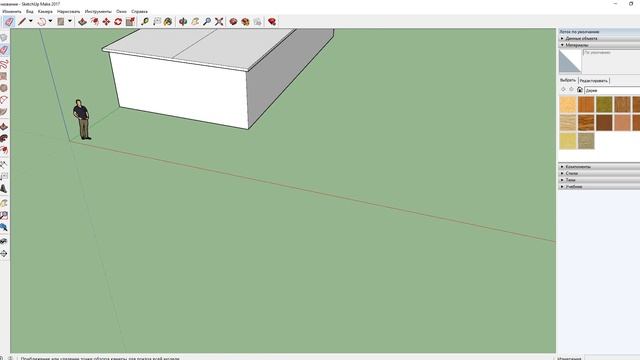Click the Previous view tool in left toolbar

tap(4, 227)
